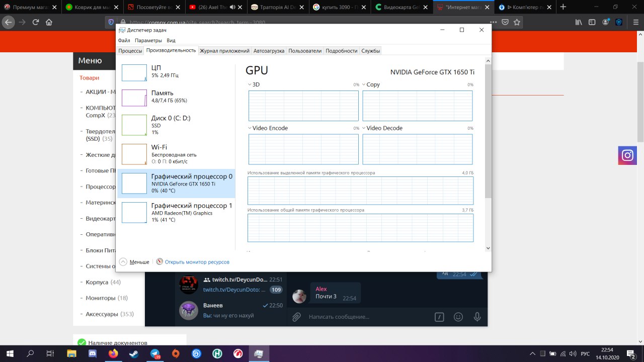Select ЦП performance entry
The width and height of the screenshot is (644, 362).
(x=176, y=72)
